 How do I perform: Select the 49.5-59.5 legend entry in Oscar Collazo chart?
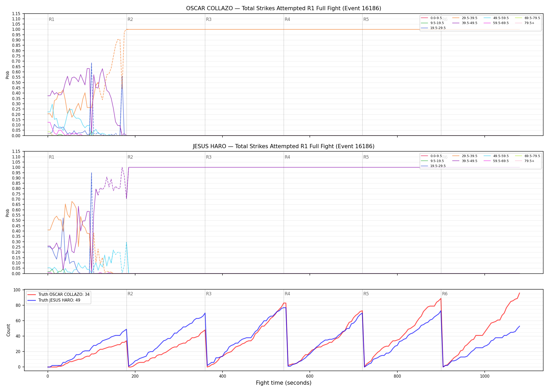click(x=496, y=18)
